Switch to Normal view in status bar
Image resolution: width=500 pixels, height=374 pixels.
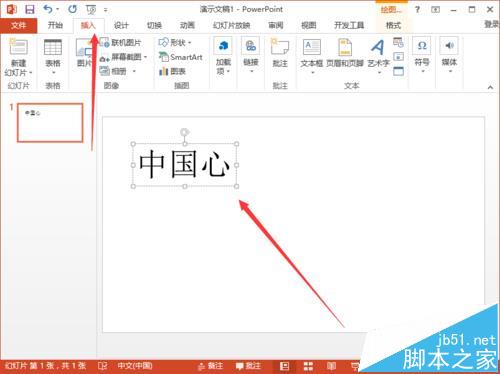[x=284, y=366]
